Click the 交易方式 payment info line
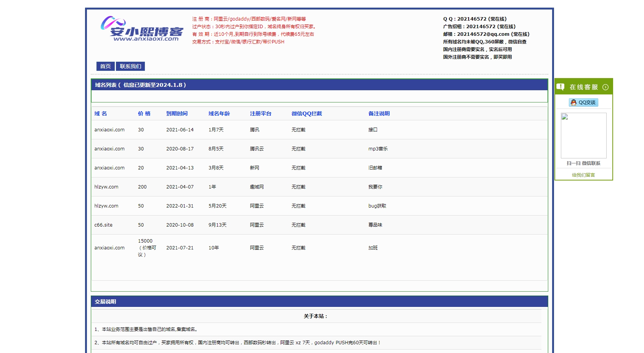 [238, 42]
